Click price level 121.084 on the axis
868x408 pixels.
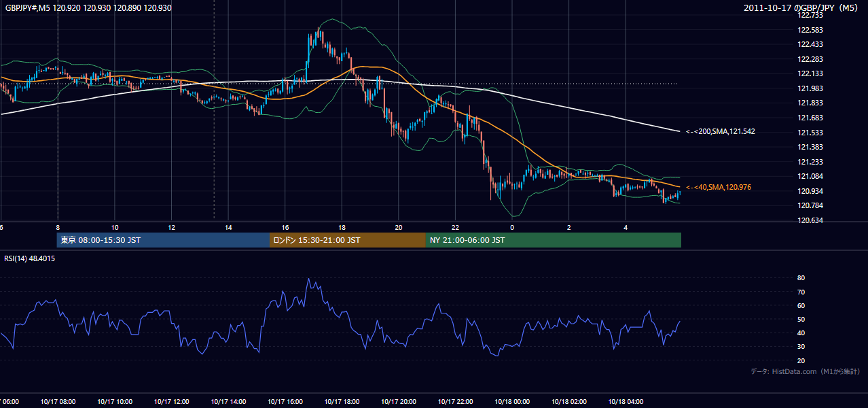[x=810, y=176]
